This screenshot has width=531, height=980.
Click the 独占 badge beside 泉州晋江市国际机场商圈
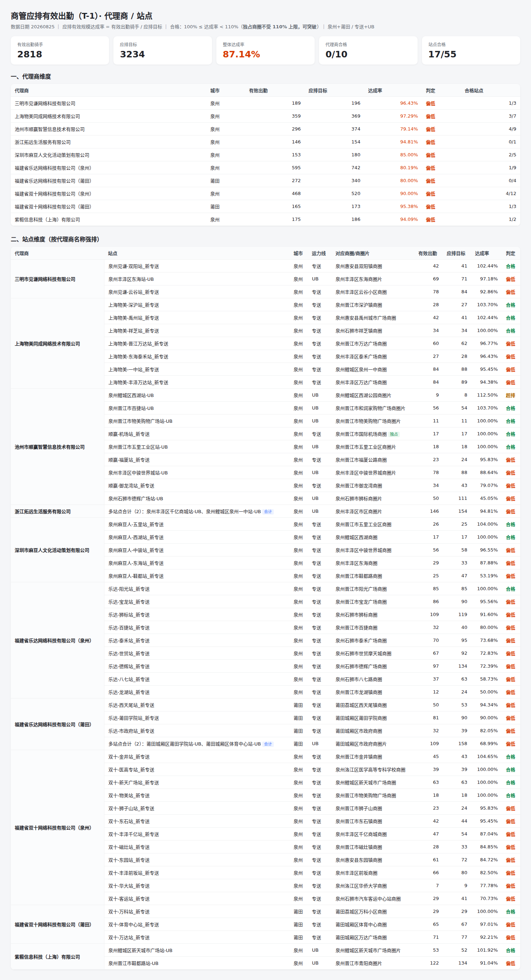[394, 434]
